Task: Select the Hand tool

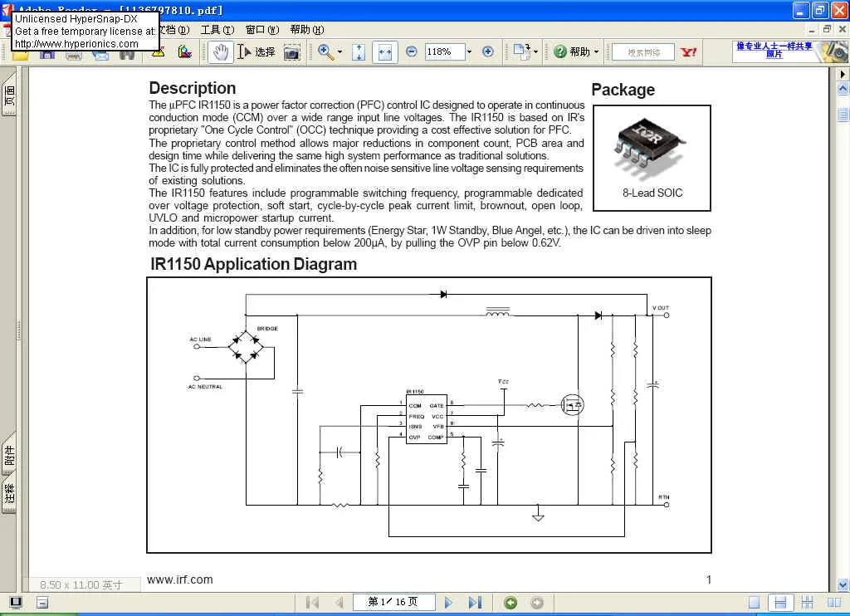Action: coord(221,52)
